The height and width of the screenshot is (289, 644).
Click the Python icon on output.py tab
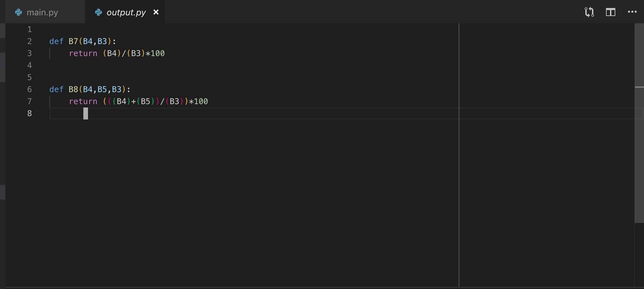coord(98,12)
